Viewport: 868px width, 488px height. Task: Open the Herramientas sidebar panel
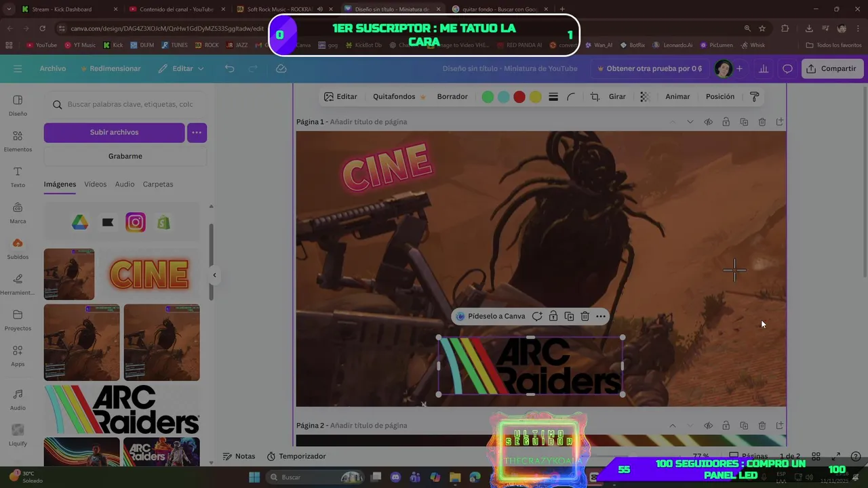pos(18,284)
